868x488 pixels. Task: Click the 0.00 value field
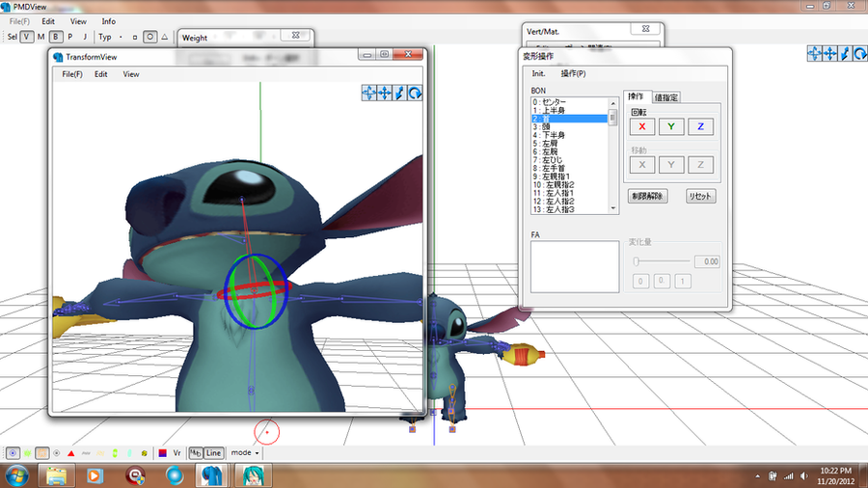coord(707,261)
